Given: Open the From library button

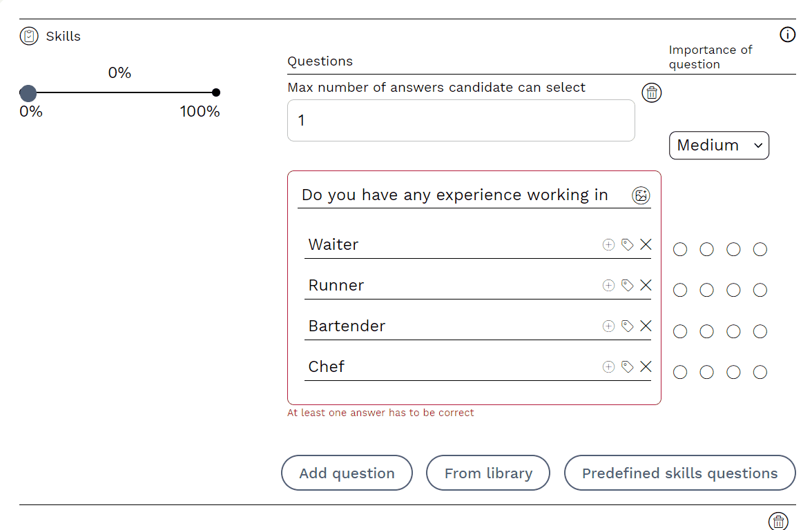Looking at the screenshot, I should tap(488, 473).
